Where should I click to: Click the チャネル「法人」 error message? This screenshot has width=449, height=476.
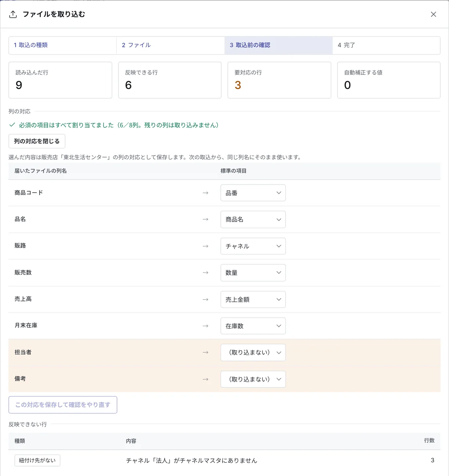pyautogui.click(x=192, y=460)
